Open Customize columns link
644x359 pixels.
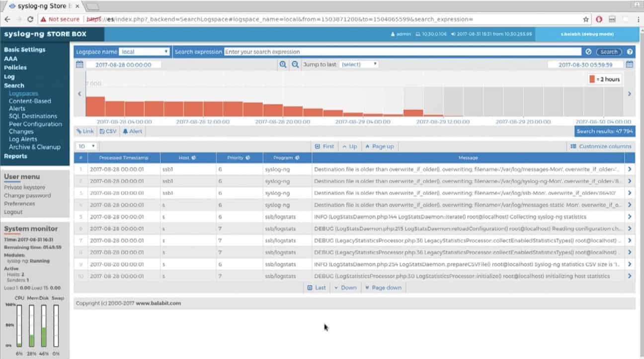(601, 146)
